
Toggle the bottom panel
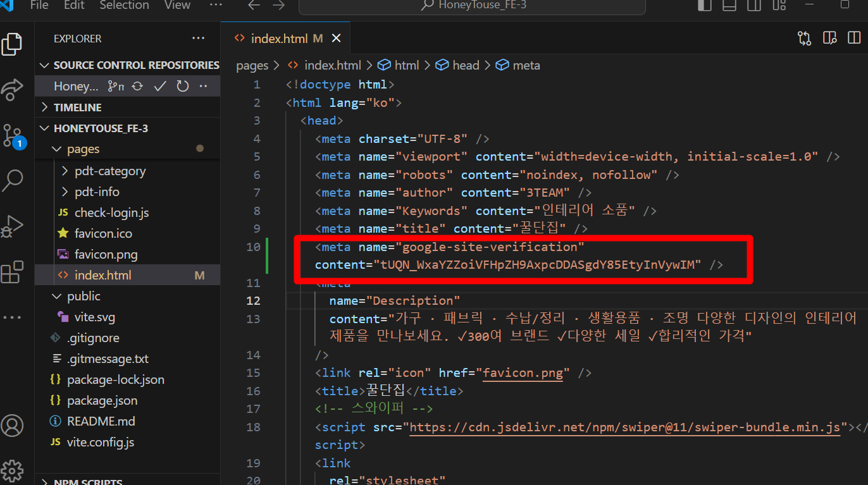point(729,5)
